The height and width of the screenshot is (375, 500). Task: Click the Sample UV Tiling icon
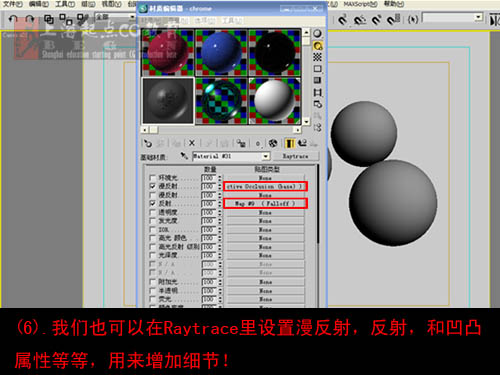pos(317,69)
